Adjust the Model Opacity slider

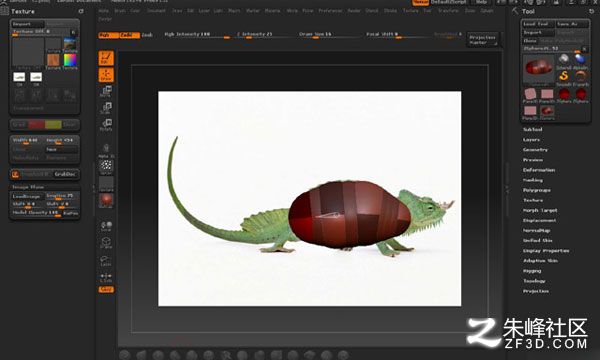point(36,213)
